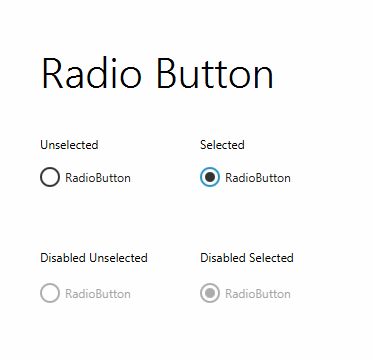The image size is (373, 360).
Task: Click the gray RadioButton text under Disabled Unselected
Action: (x=98, y=294)
